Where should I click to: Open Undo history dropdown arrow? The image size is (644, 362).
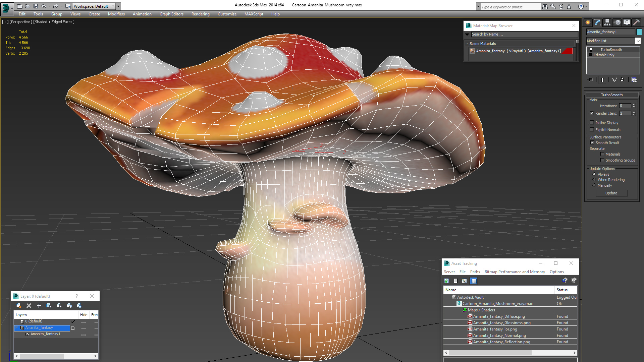[50, 6]
